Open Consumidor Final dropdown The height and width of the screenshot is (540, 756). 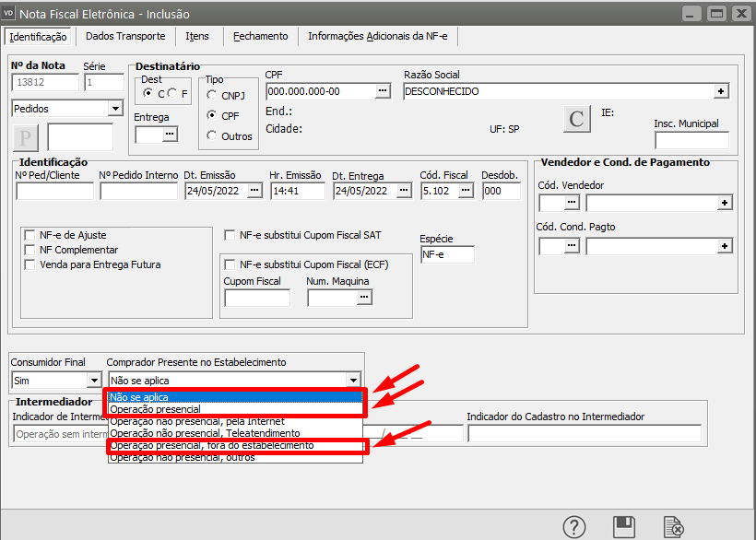tap(93, 380)
